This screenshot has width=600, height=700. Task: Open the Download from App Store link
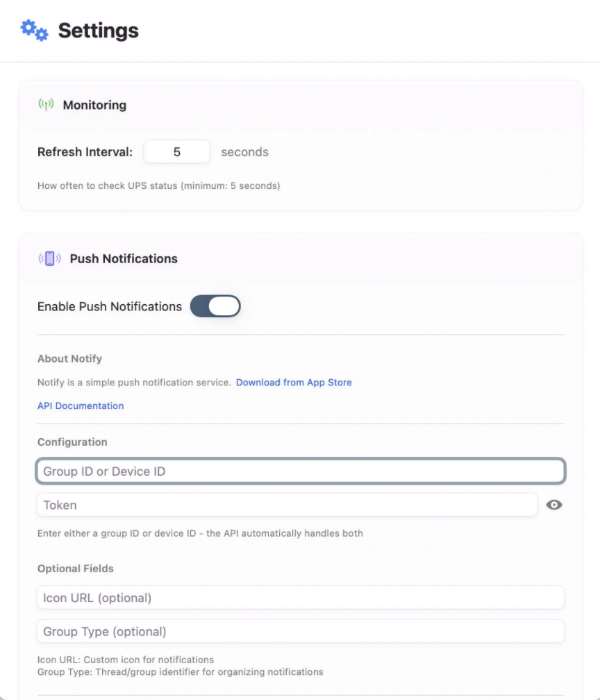tap(294, 383)
